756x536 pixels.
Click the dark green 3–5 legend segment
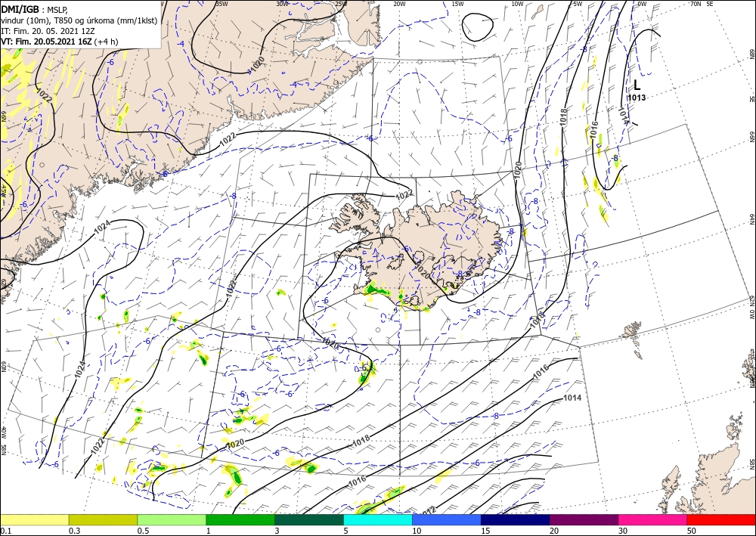(x=309, y=519)
